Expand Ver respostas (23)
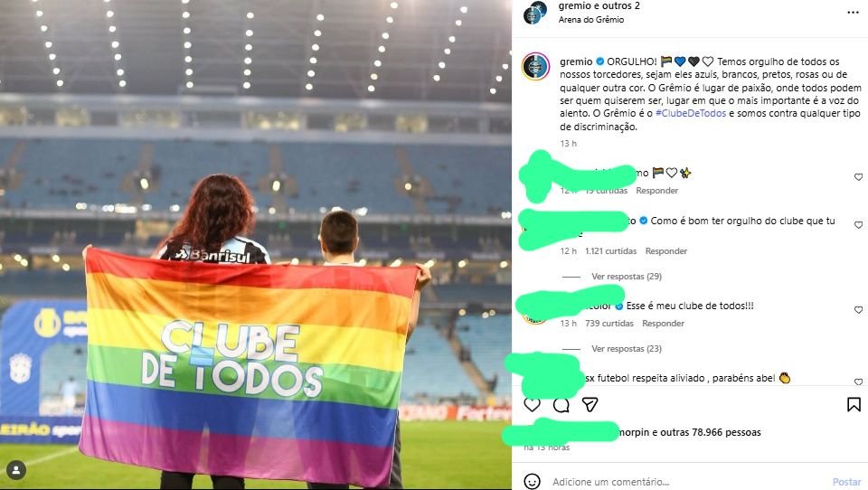This screenshot has height=490, width=868. point(626,349)
